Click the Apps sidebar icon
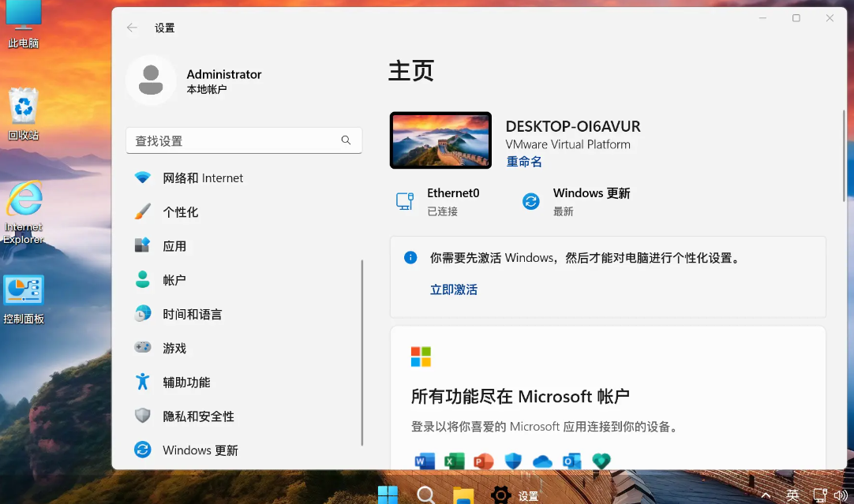This screenshot has width=854, height=504. 143,245
